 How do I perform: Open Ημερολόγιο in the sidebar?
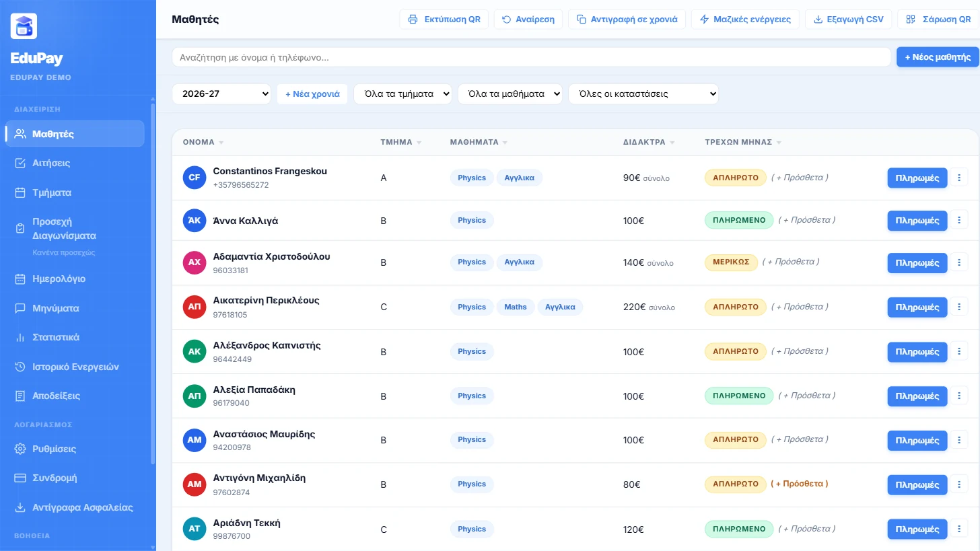(x=75, y=279)
